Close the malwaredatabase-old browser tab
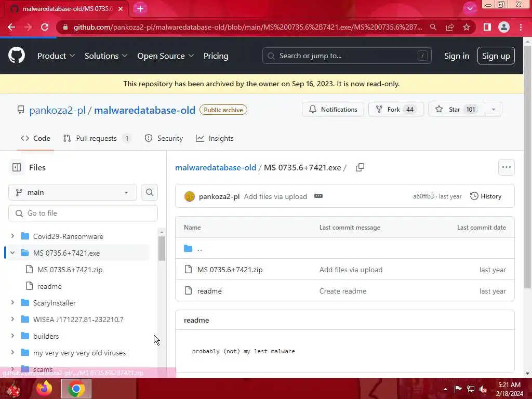The width and height of the screenshot is (532, 399). (121, 9)
